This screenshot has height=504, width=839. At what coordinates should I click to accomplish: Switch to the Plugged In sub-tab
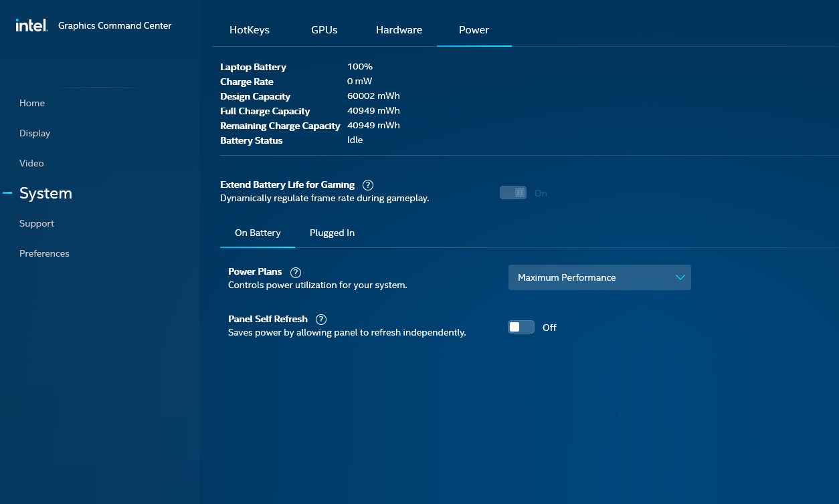(332, 233)
